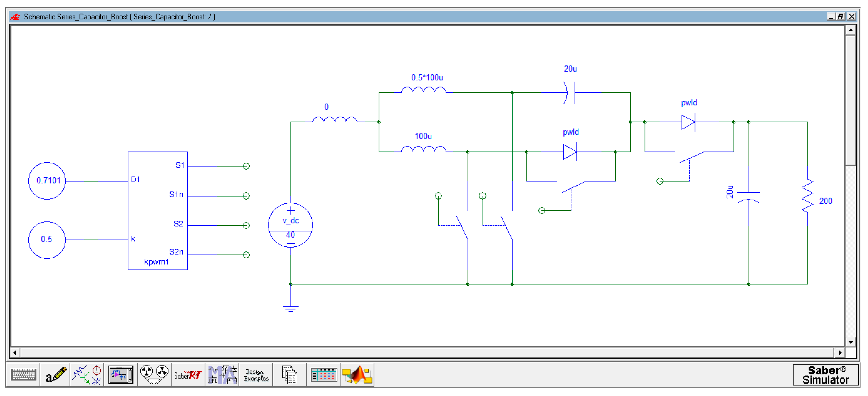Open the table spreadsheet icon
Viewport: 868px width, 396px height.
[x=324, y=375]
